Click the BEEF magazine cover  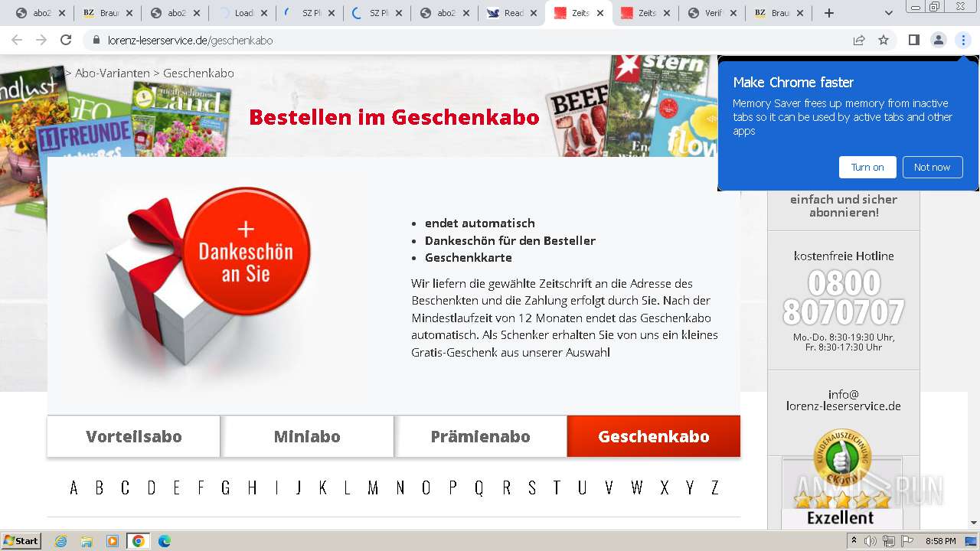click(580, 119)
